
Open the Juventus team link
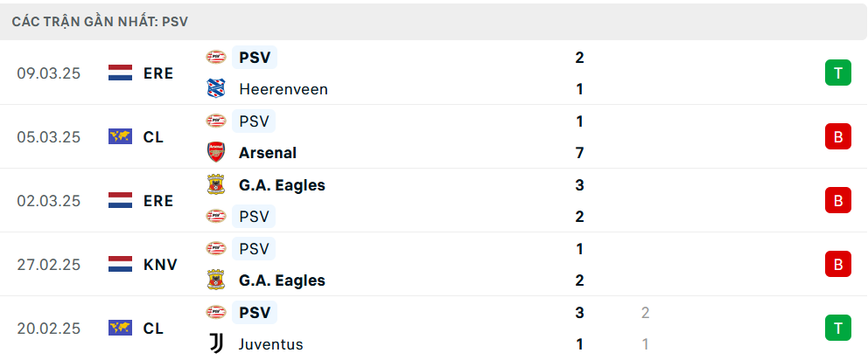coord(270,344)
